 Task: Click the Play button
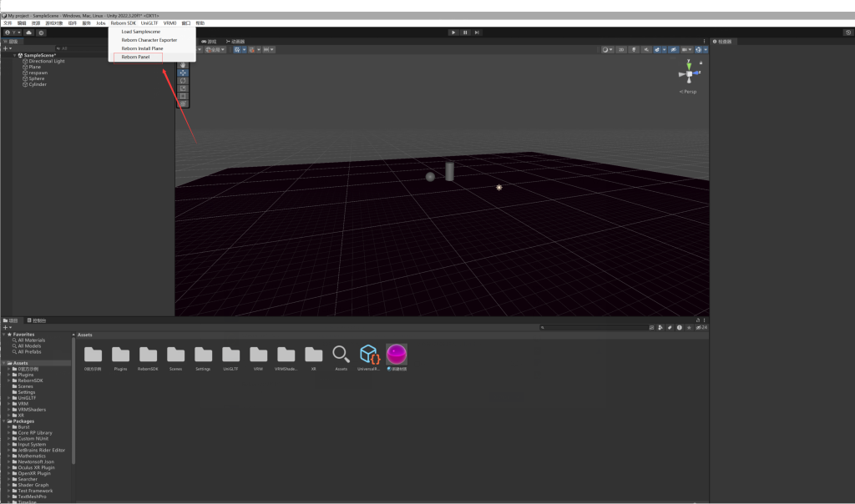[453, 33]
